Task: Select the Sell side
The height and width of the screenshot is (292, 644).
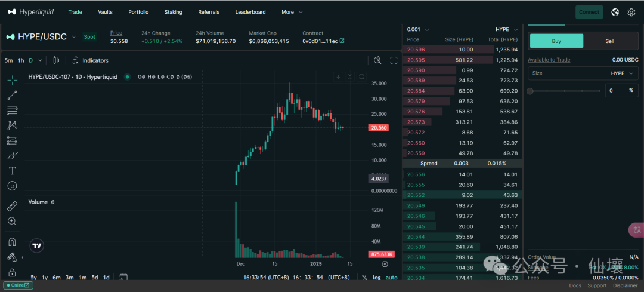Action: coord(610,41)
